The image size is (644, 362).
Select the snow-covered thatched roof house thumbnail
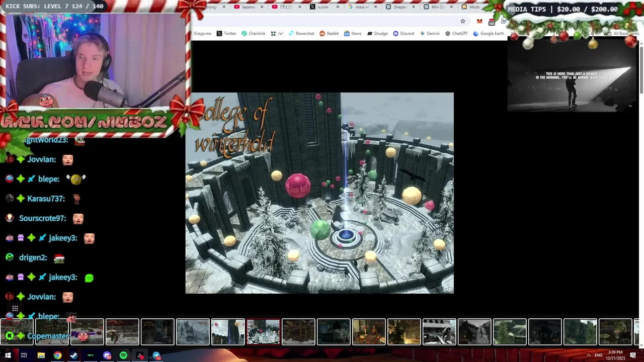tap(439, 332)
